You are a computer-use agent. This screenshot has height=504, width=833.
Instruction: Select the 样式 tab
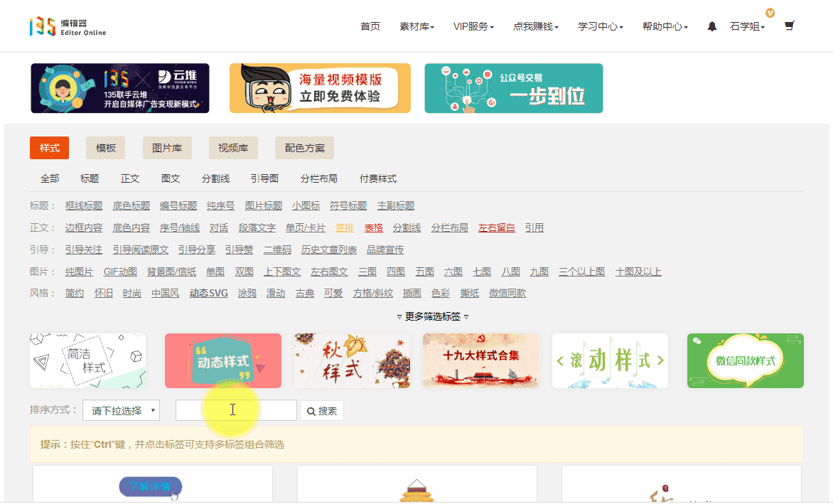click(x=50, y=148)
